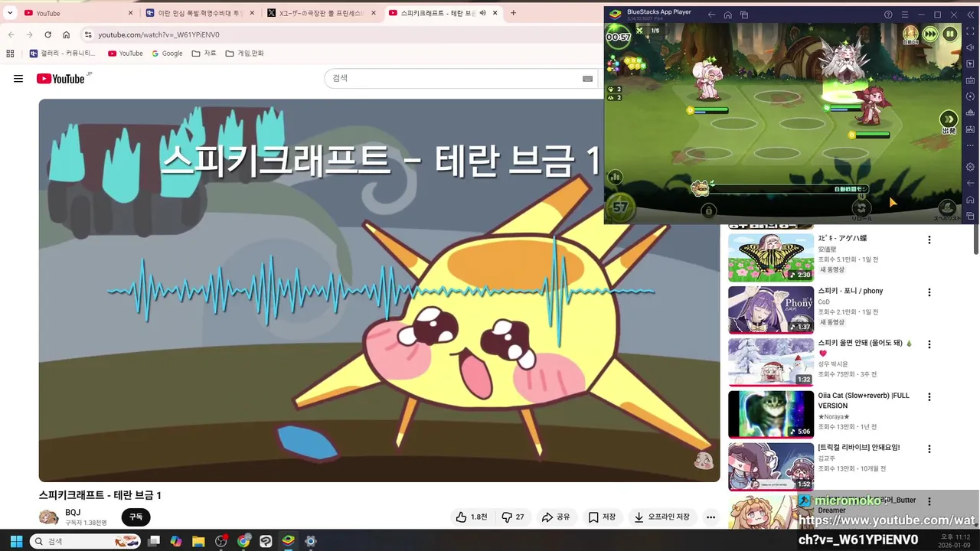
Task: Open the Chrome apps grid shortcut
Action: (x=10, y=54)
